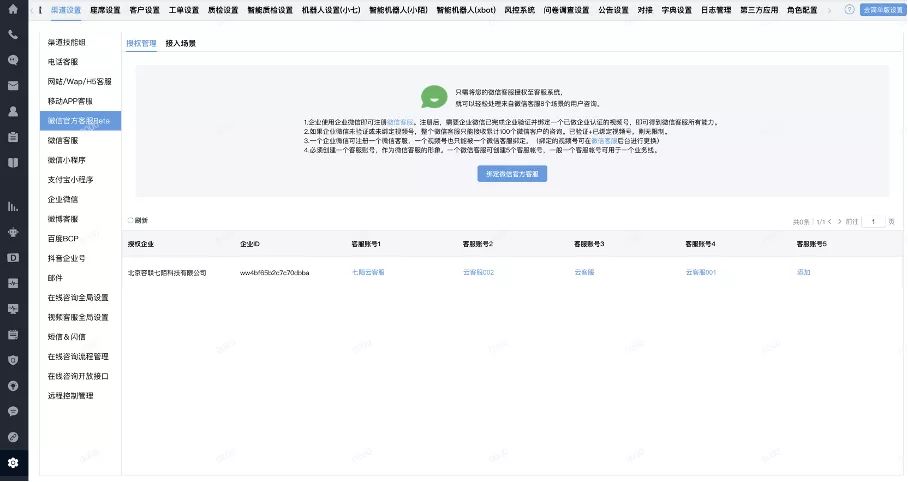Open 问卷调查设置 top tab
Viewport: 908px width, 482px height.
point(566,10)
